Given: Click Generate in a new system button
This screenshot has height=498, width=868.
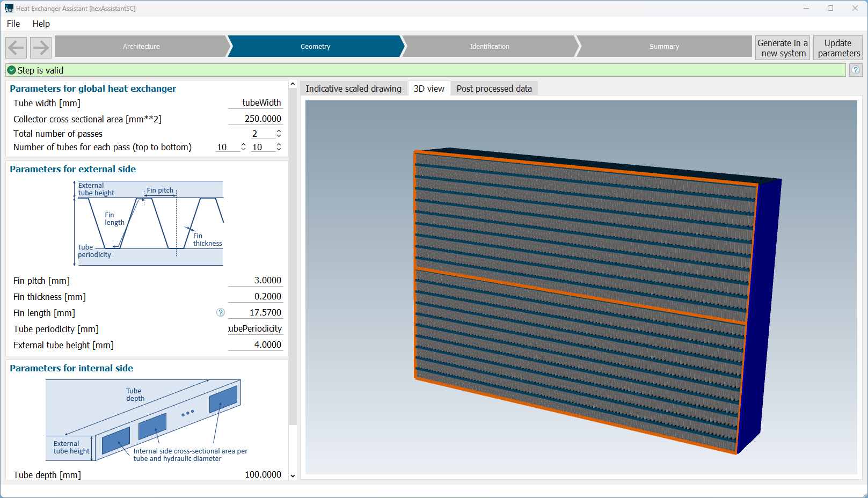Looking at the screenshot, I should point(782,48).
